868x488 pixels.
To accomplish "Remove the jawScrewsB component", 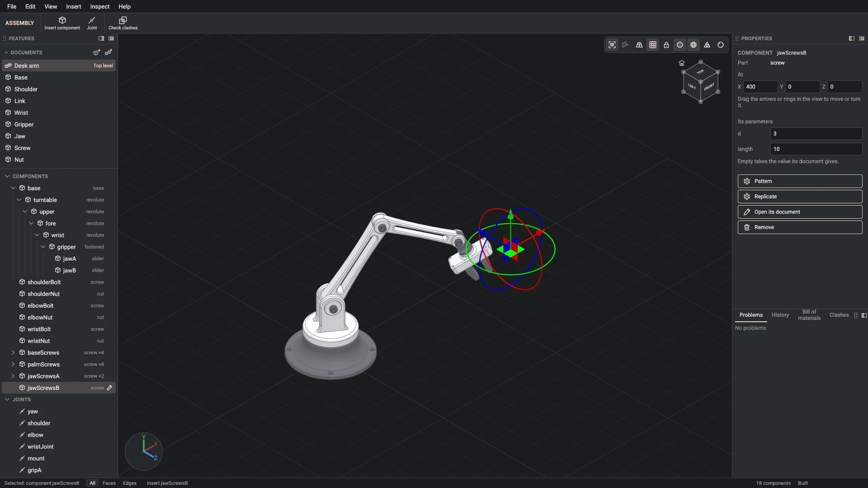I will (800, 227).
